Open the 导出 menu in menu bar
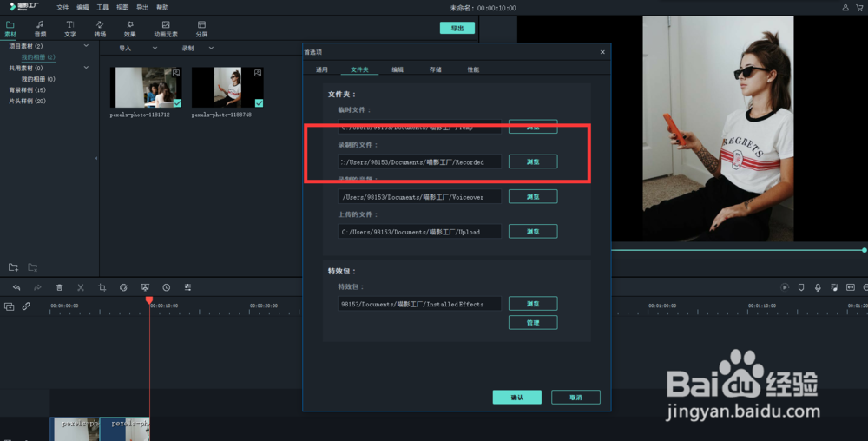The width and height of the screenshot is (868, 441). point(142,7)
